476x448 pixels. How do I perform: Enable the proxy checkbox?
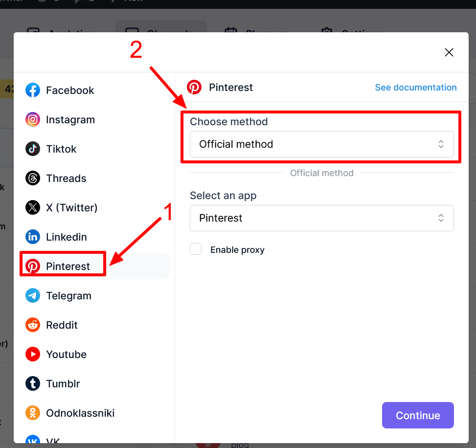(196, 249)
